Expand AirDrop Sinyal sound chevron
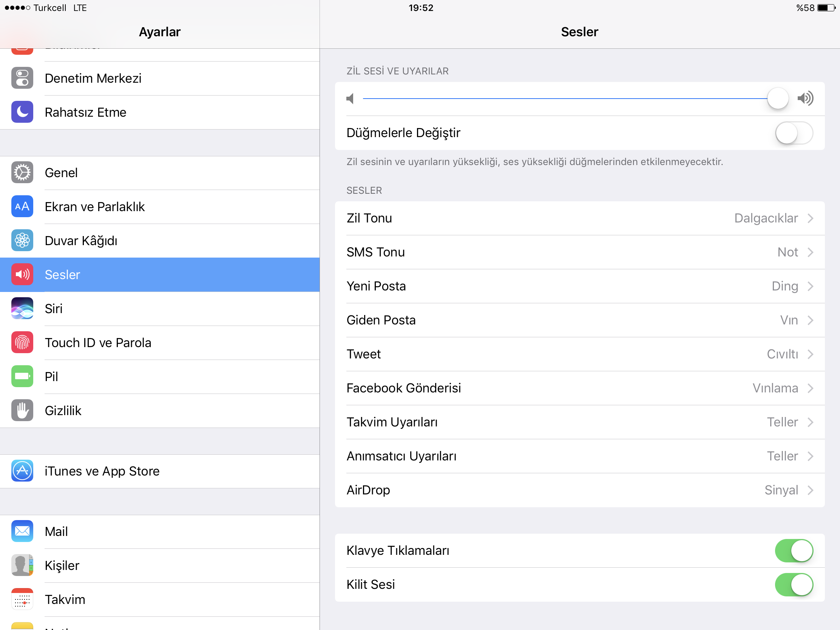The image size is (840, 630). (811, 490)
